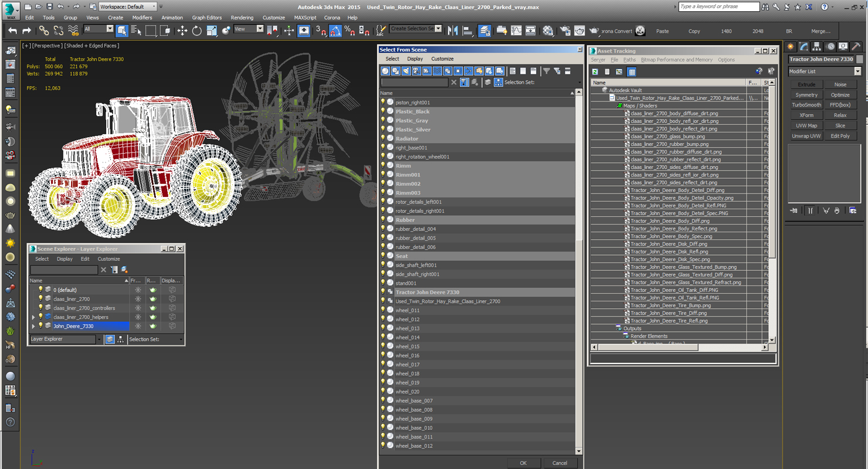868x469 pixels.
Task: Click the Undo arrow in main toolbar
Action: (12, 30)
